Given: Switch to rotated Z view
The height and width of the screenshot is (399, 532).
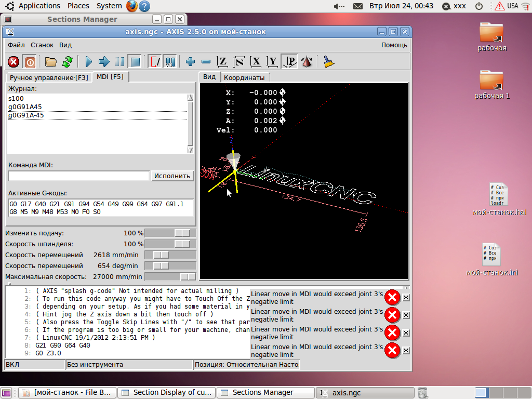Looking at the screenshot, I should 239,62.
